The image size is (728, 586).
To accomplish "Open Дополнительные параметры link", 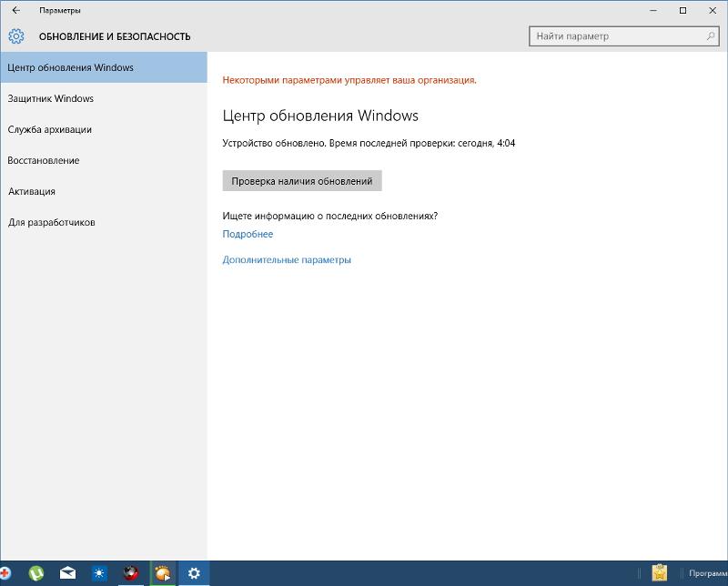I will 287,259.
